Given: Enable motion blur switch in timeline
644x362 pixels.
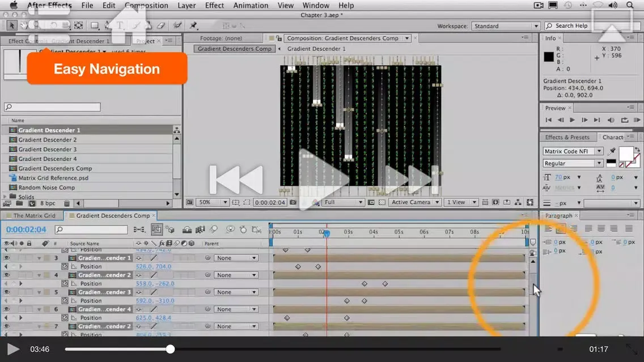Looking at the screenshot, I should [214, 229].
